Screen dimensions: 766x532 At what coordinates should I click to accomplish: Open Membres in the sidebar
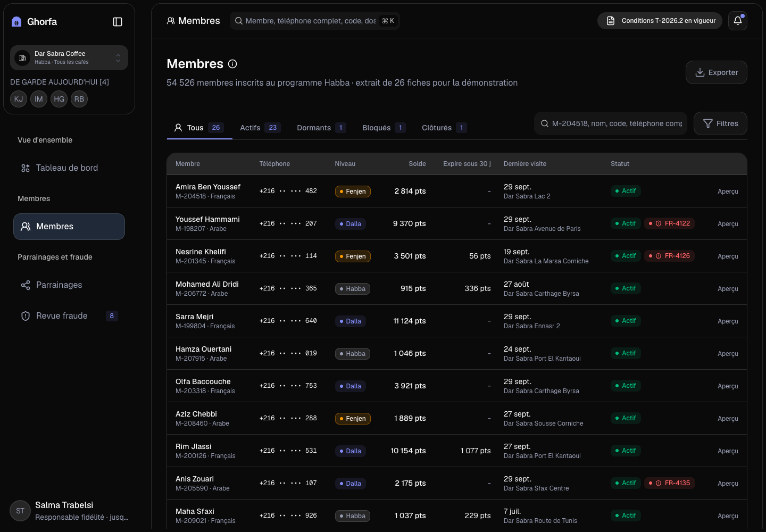click(x=69, y=227)
